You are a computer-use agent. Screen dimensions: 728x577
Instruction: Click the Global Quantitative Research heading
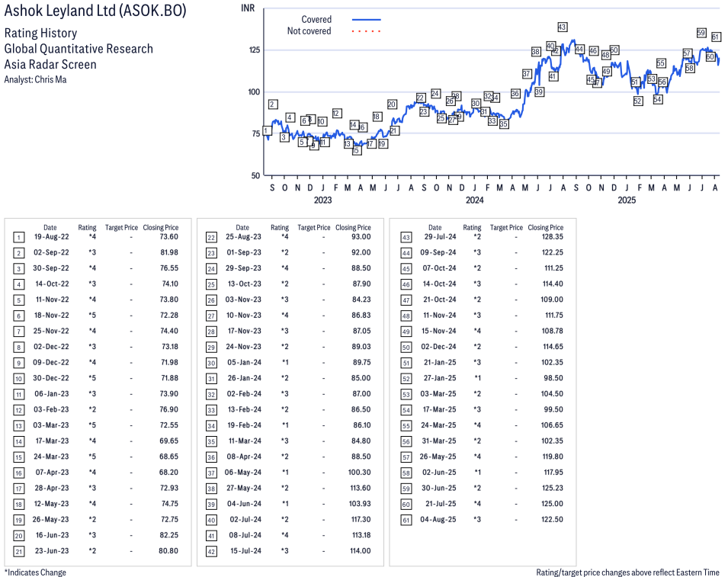[79, 49]
